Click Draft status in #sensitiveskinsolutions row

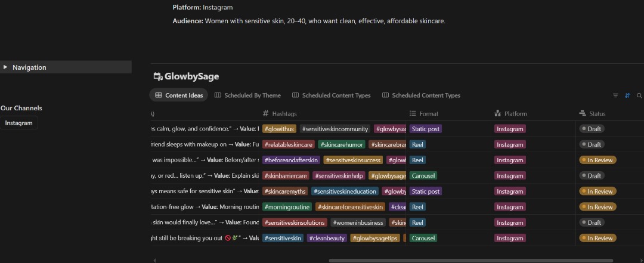point(592,222)
